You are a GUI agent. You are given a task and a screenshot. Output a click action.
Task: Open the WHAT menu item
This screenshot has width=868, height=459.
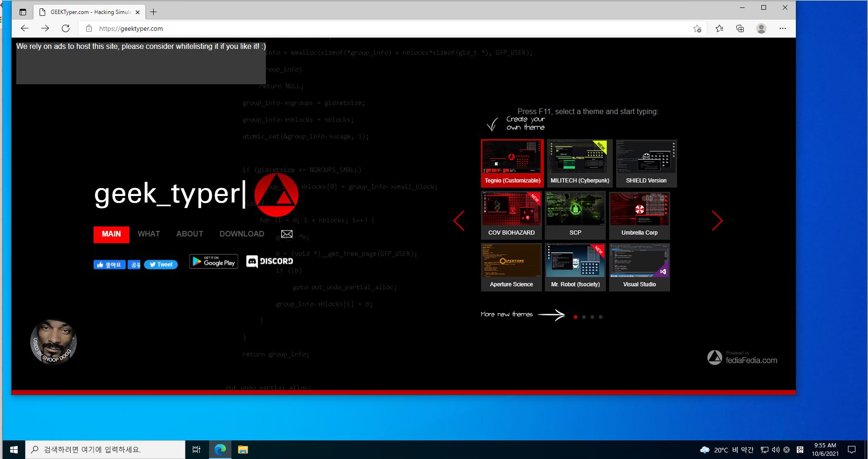(x=149, y=234)
